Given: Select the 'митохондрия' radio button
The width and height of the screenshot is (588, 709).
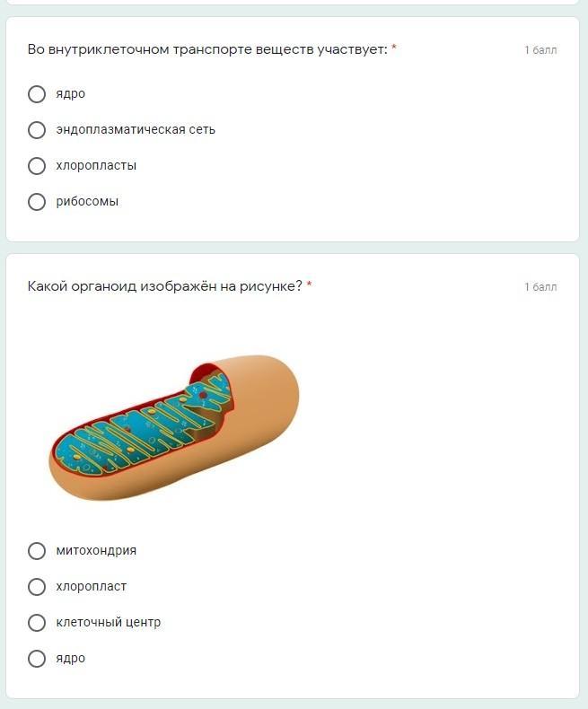Looking at the screenshot, I should tap(37, 551).
